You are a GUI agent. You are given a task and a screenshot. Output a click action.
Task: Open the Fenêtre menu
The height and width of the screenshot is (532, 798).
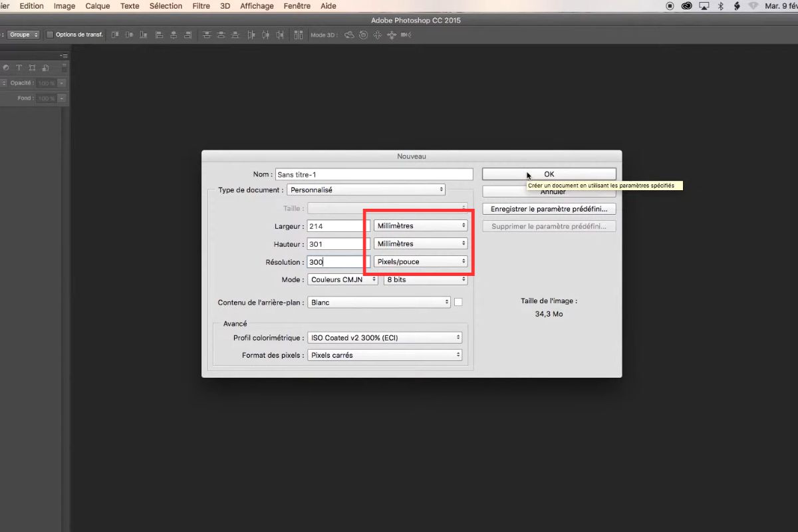(296, 6)
